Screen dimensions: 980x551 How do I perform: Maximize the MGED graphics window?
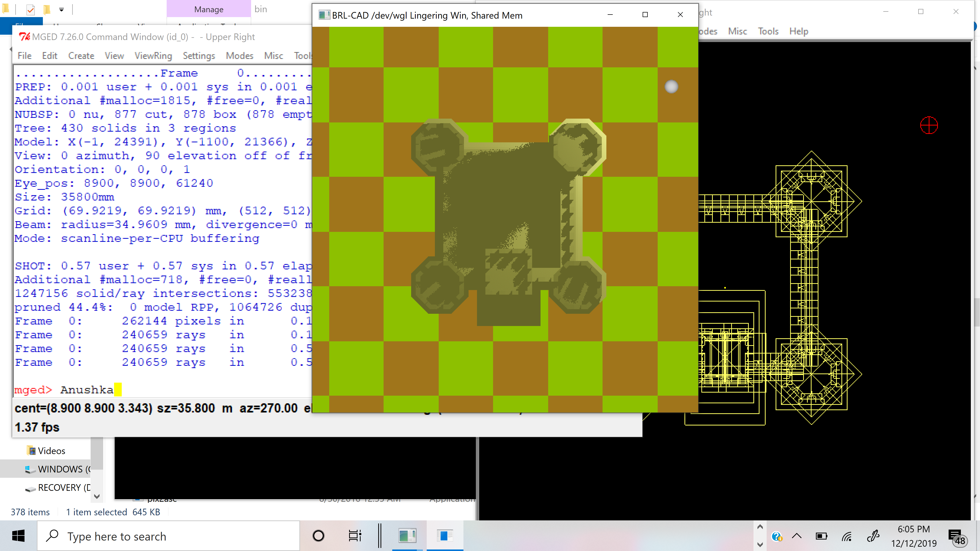coord(921,12)
